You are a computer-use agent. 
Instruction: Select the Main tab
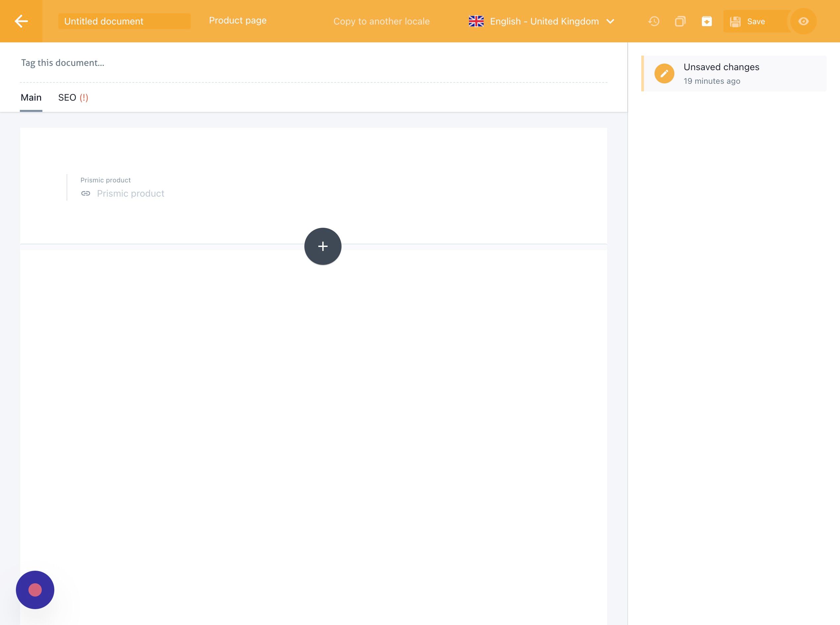pos(31,98)
